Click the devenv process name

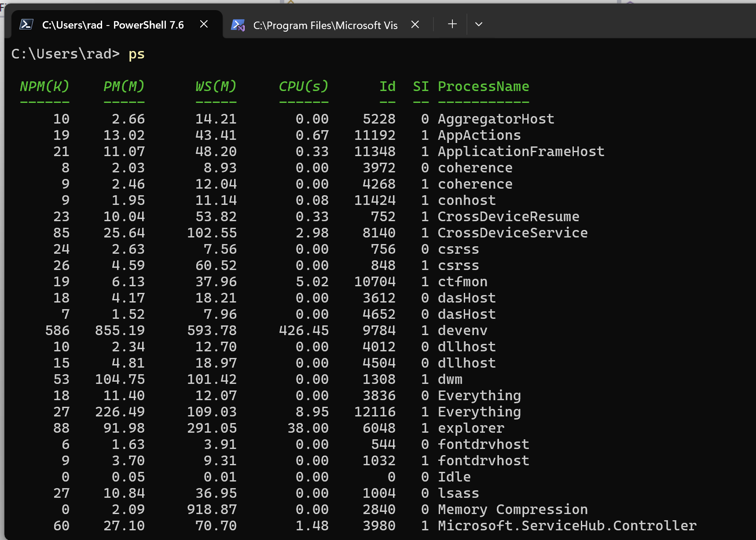[x=462, y=331]
